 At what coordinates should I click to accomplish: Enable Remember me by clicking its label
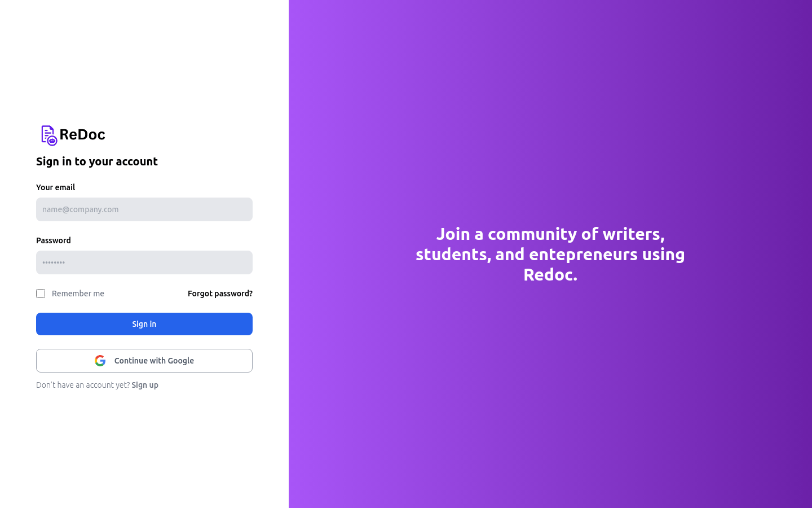click(78, 294)
